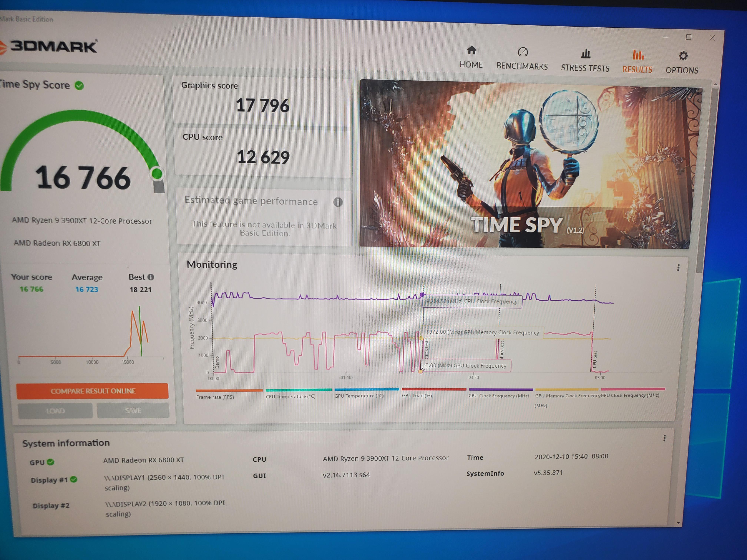Click the Load button
Viewport: 747px width, 560px height.
(x=55, y=411)
